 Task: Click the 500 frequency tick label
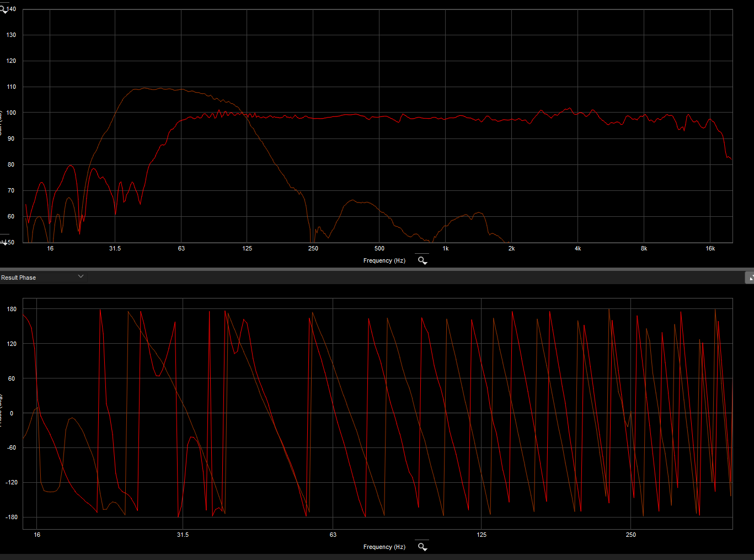coord(379,248)
